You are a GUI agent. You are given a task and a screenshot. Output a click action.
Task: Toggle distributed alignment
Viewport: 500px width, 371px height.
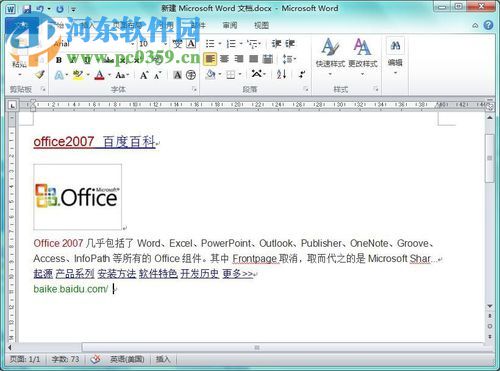point(268,59)
